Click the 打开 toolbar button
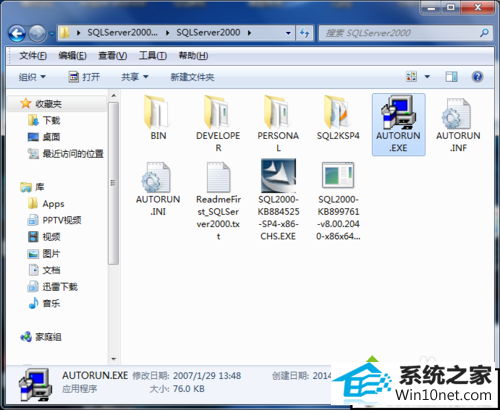This screenshot has height=410, width=500. point(84,77)
